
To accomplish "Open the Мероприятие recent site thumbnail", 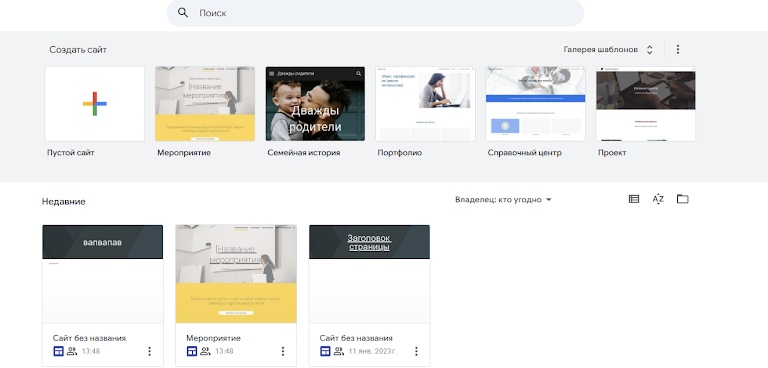I will tap(236, 274).
